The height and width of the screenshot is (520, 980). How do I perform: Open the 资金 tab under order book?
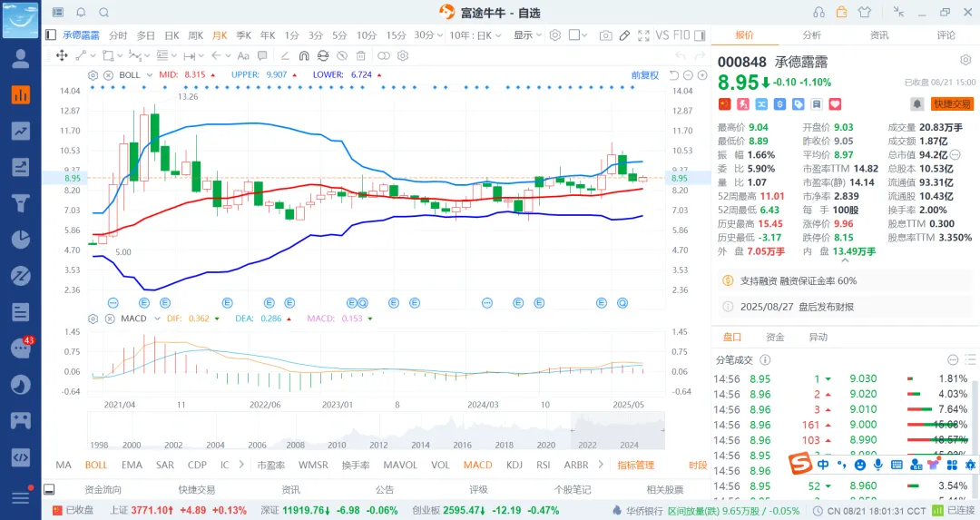(775, 337)
